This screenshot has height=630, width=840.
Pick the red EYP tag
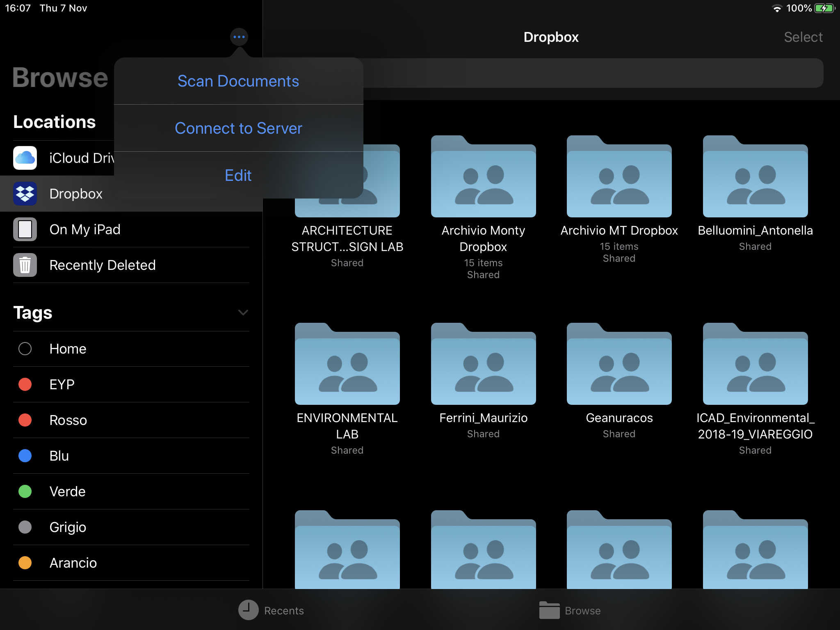pos(25,384)
